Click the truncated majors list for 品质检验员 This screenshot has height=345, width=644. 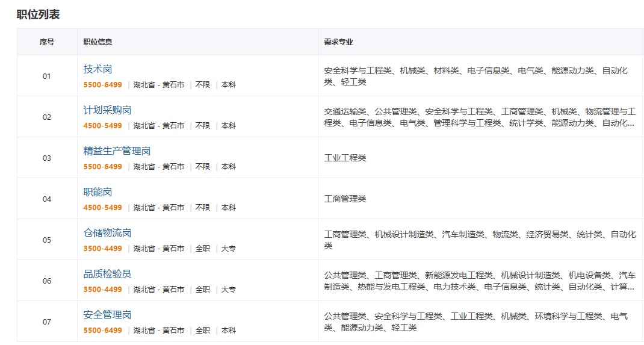click(x=478, y=281)
